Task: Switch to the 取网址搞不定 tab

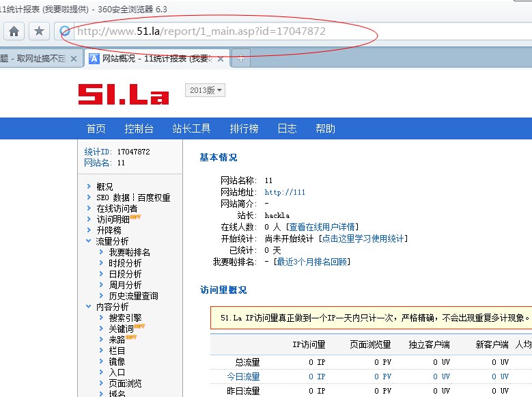Action: 38,59
